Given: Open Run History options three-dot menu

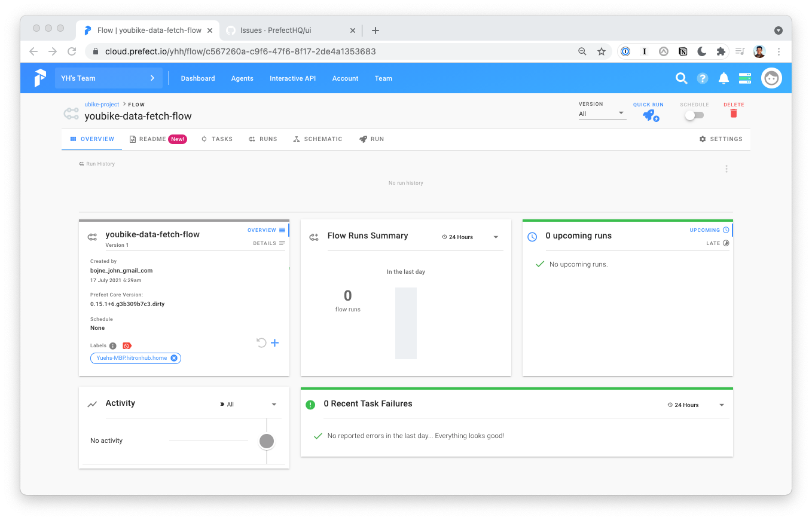Looking at the screenshot, I should [x=726, y=169].
